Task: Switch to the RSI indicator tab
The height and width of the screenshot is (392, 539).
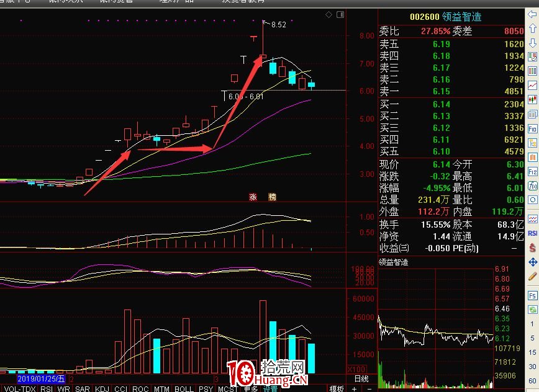Action: [46, 388]
